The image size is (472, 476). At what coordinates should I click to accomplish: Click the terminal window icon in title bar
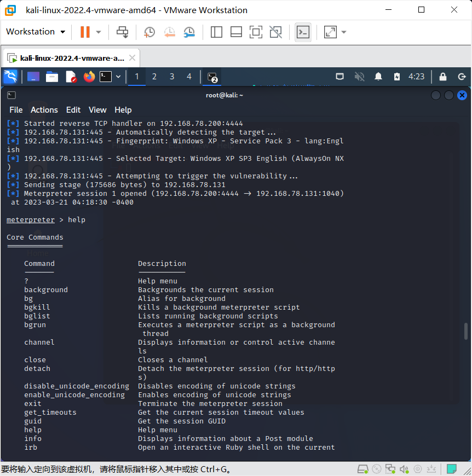pos(11,95)
